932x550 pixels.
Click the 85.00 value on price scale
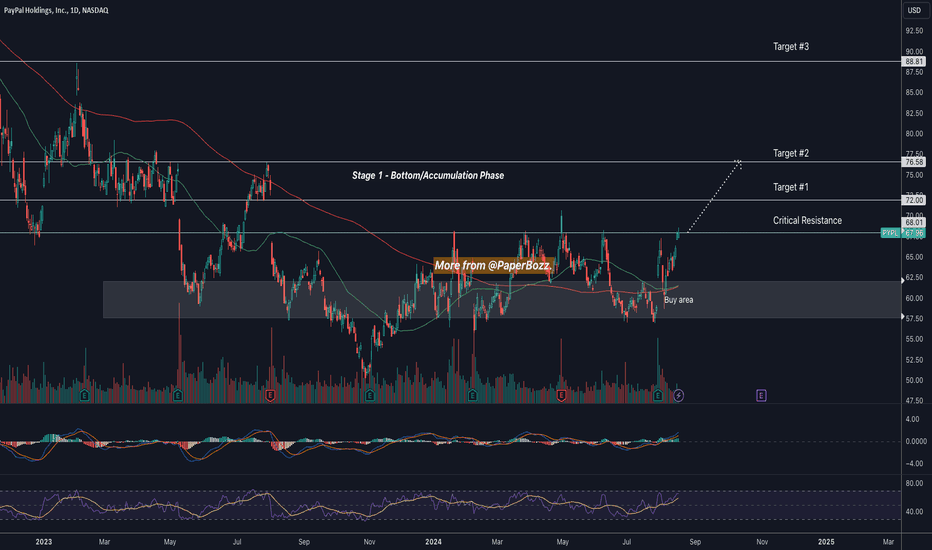914,92
